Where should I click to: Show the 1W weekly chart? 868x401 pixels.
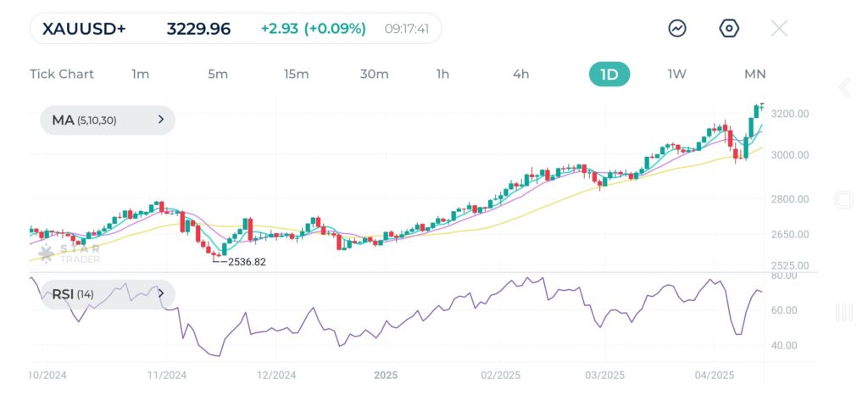click(x=676, y=75)
